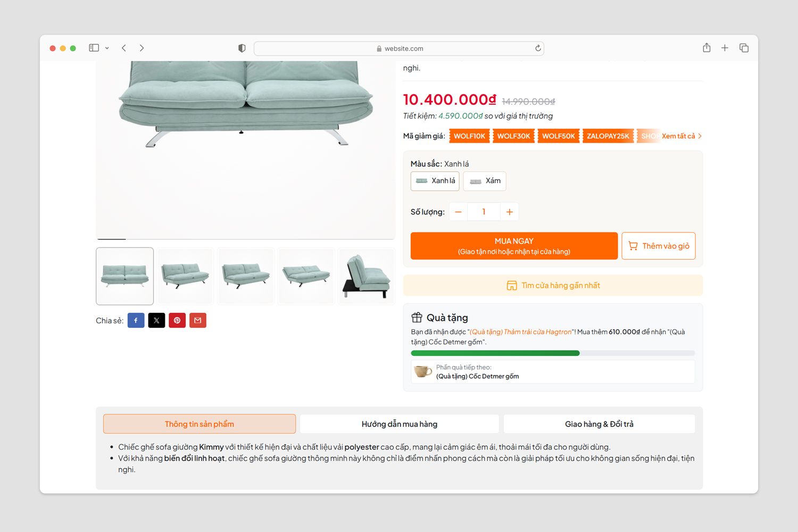Increase quantity with plus button

(x=509, y=212)
